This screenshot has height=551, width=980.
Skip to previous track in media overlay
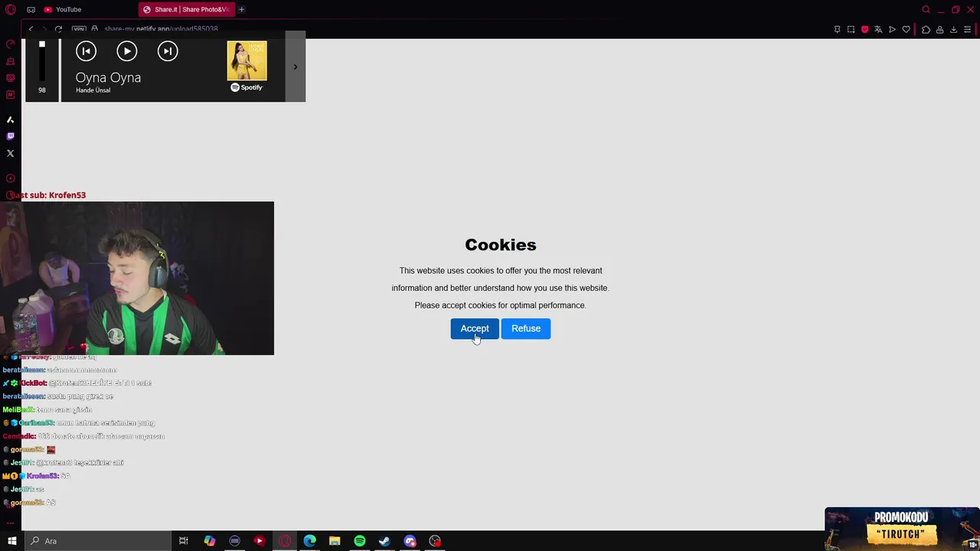(86, 51)
